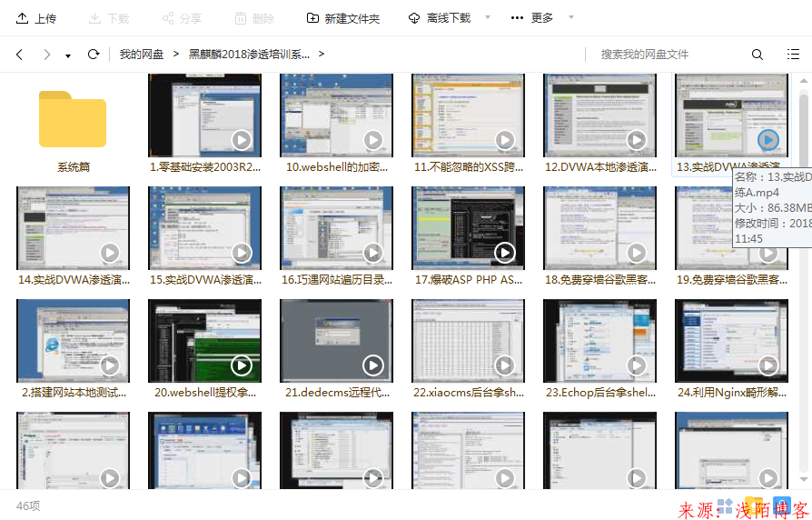
Task: Select the 12.DVWA本地渗透演... file name
Action: point(600,167)
